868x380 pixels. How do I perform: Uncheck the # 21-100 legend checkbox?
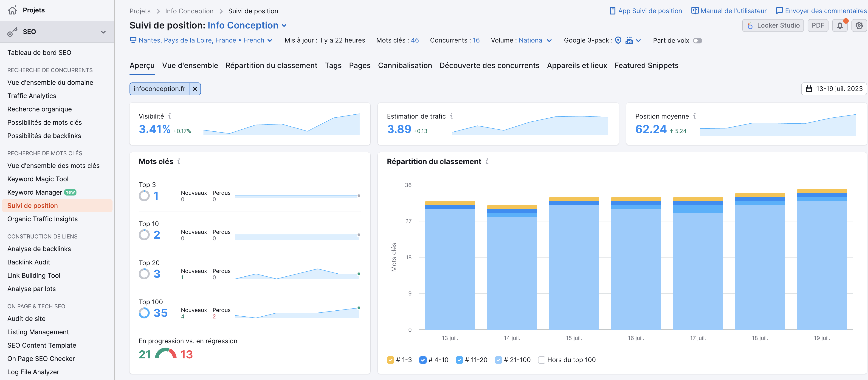pos(498,360)
